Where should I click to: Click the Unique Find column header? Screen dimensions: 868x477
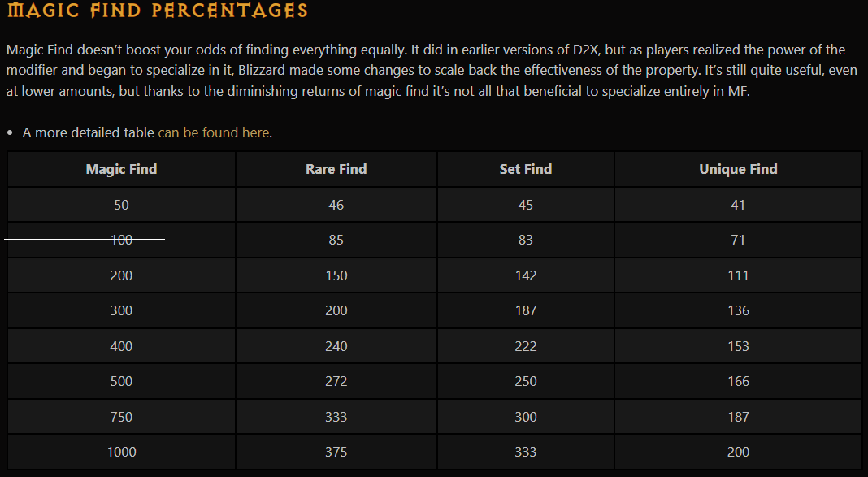738,169
